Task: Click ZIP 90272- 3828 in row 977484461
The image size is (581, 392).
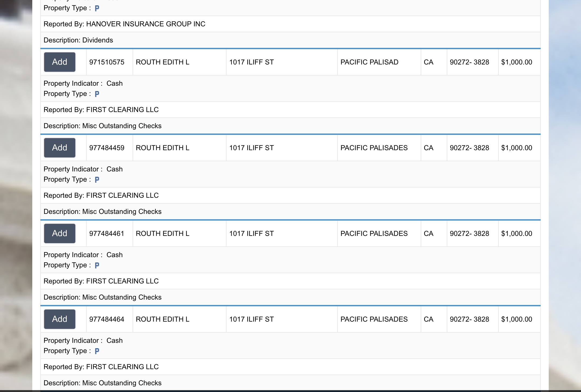Action: pos(469,233)
